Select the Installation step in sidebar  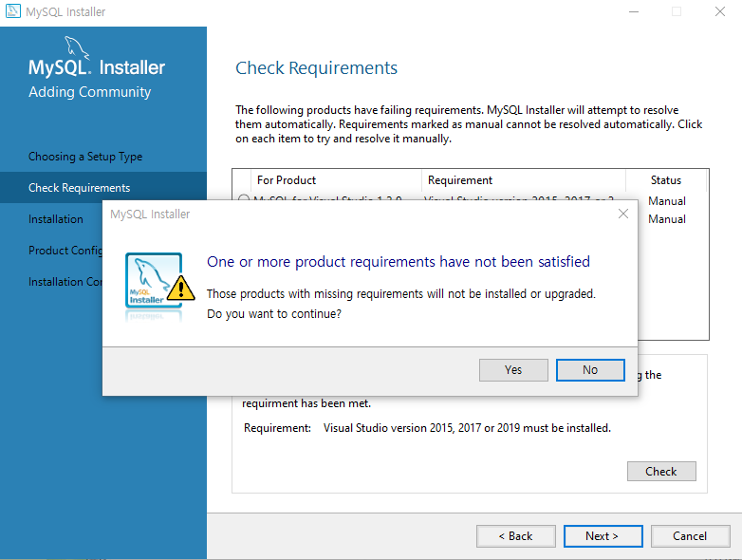(55, 219)
